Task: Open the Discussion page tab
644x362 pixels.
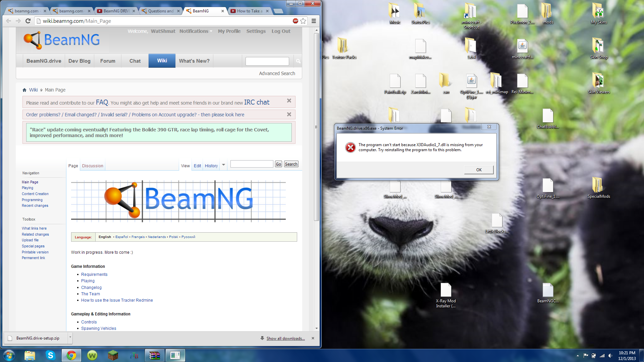Action: [x=93, y=166]
